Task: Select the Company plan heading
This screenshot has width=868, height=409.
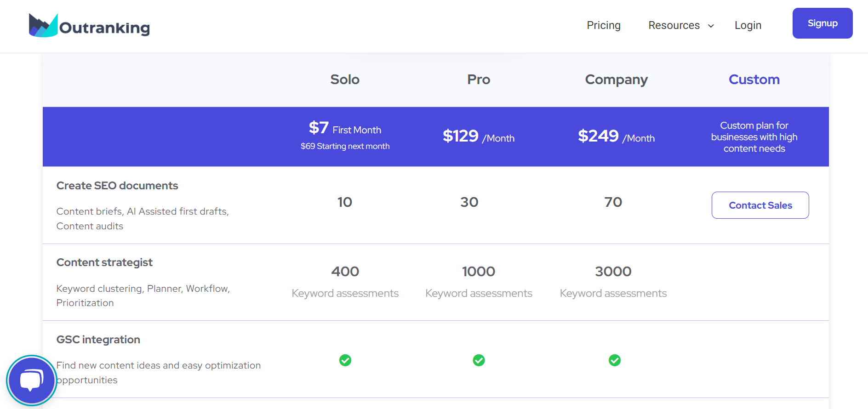Action: click(x=616, y=80)
